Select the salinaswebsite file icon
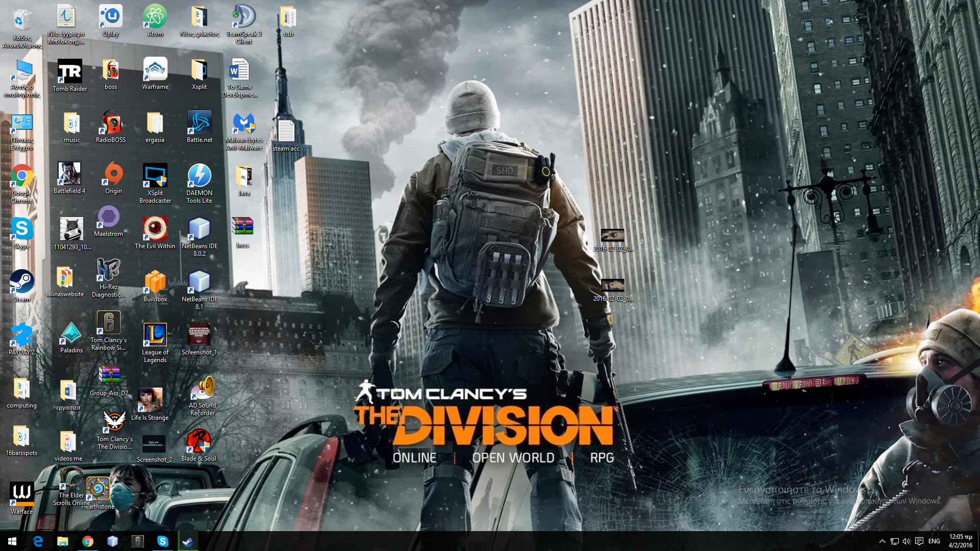The width and height of the screenshot is (980, 551). [x=64, y=282]
